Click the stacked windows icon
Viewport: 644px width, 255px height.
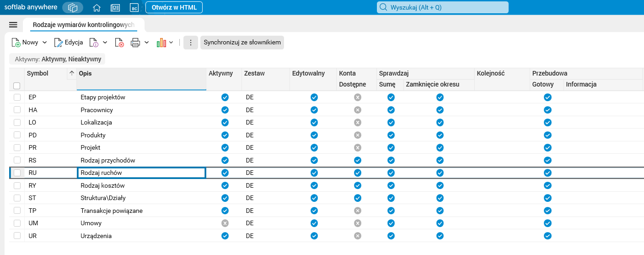[73, 7]
